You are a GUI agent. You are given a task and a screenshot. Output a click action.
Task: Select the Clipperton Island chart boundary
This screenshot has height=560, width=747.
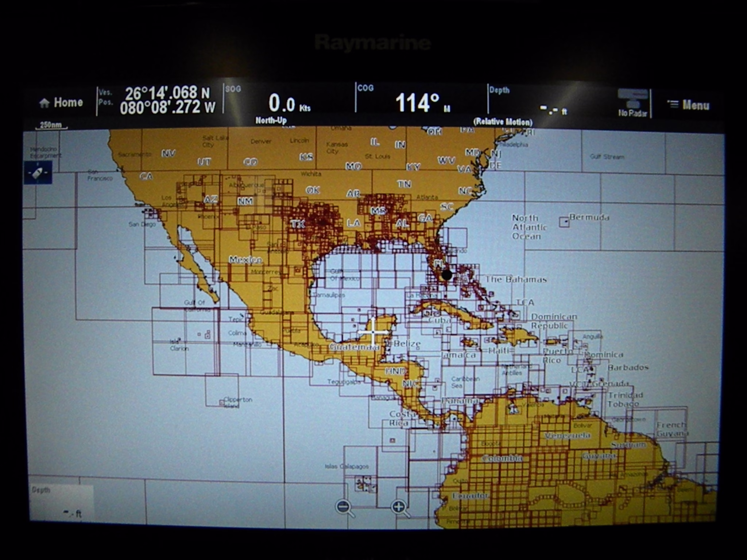pyautogui.click(x=222, y=402)
